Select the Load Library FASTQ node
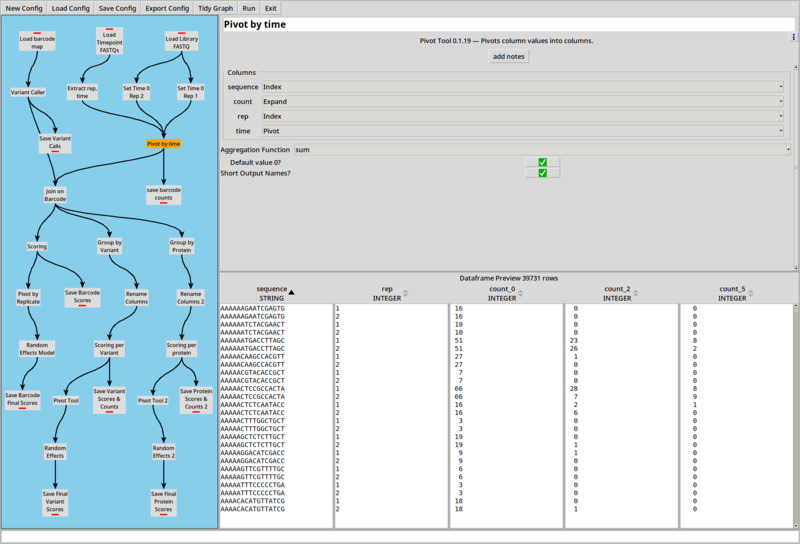Image resolution: width=800 pixels, height=544 pixels. click(x=182, y=42)
